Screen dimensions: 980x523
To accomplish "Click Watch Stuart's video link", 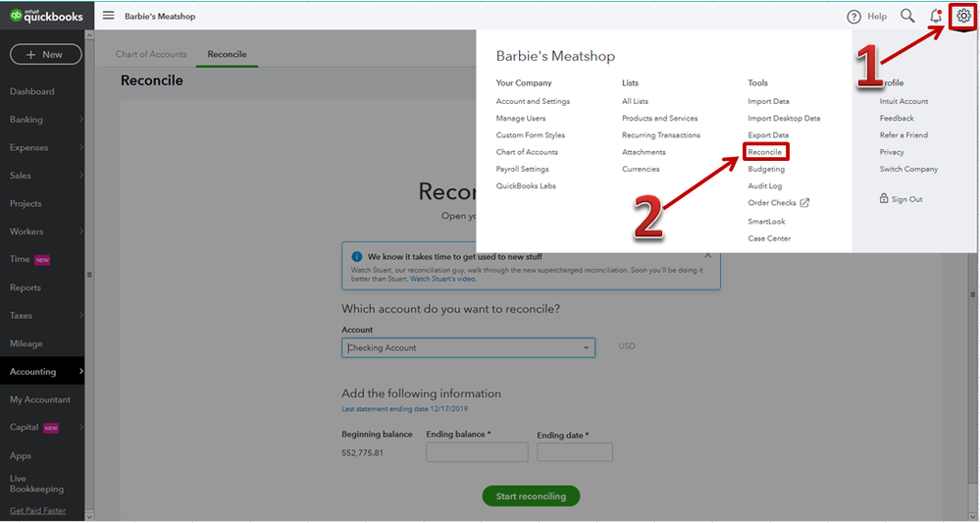I will (x=442, y=279).
